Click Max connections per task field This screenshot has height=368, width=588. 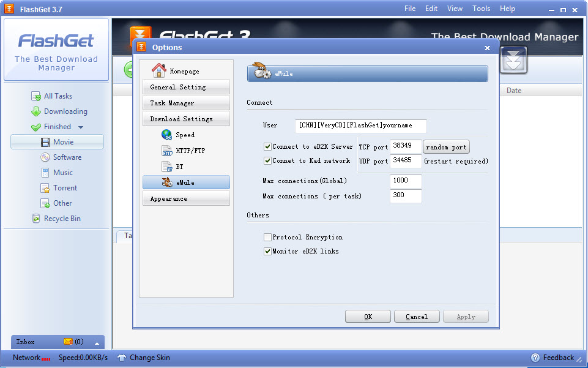[x=406, y=196]
